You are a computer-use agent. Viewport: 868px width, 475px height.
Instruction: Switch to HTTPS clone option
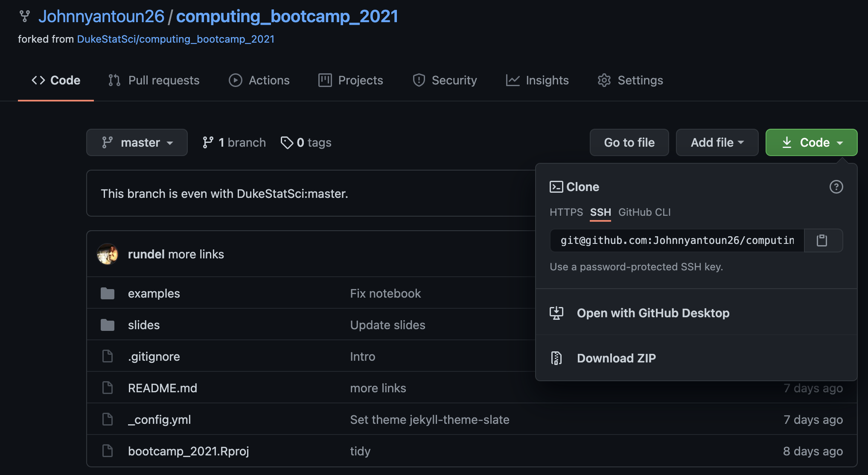coord(566,212)
